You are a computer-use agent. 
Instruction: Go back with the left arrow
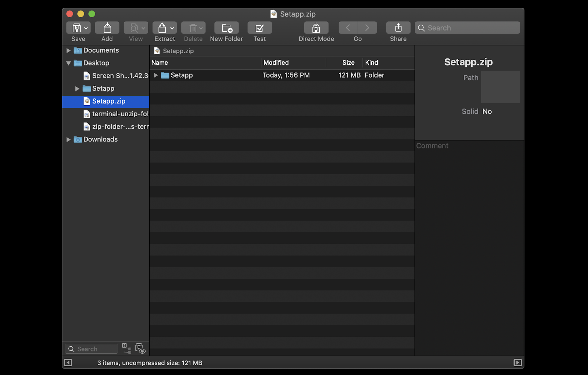348,28
